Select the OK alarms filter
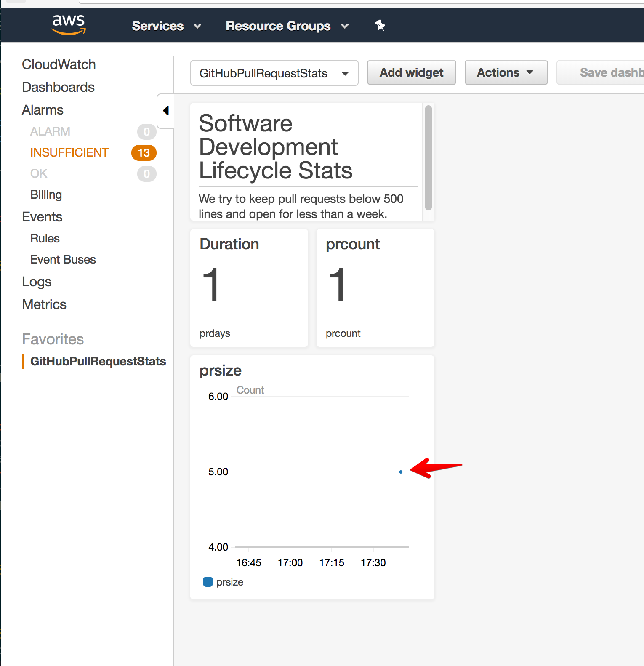Image resolution: width=644 pixels, height=666 pixels. pos(39,173)
